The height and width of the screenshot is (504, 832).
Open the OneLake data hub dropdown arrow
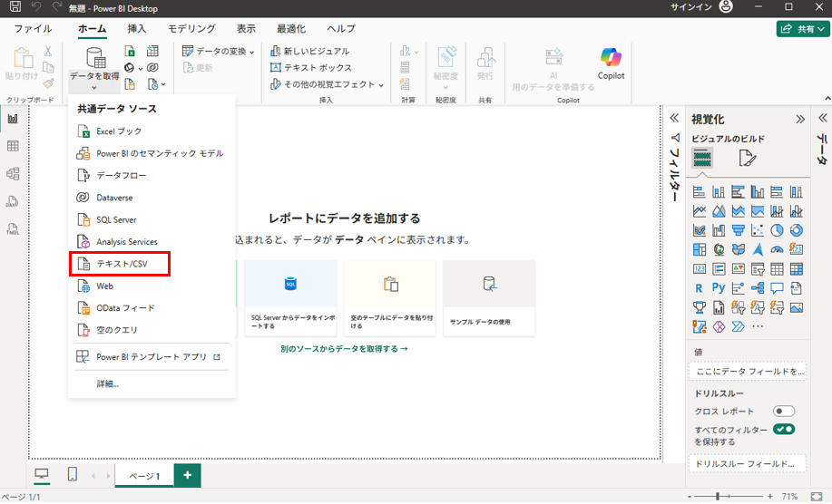tap(140, 68)
